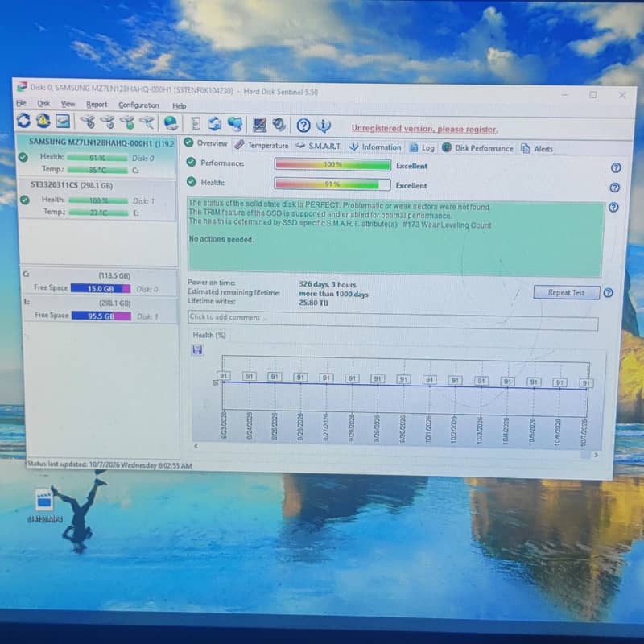Switch to the Alerts tab
Screen dimensions: 644x644
537,149
